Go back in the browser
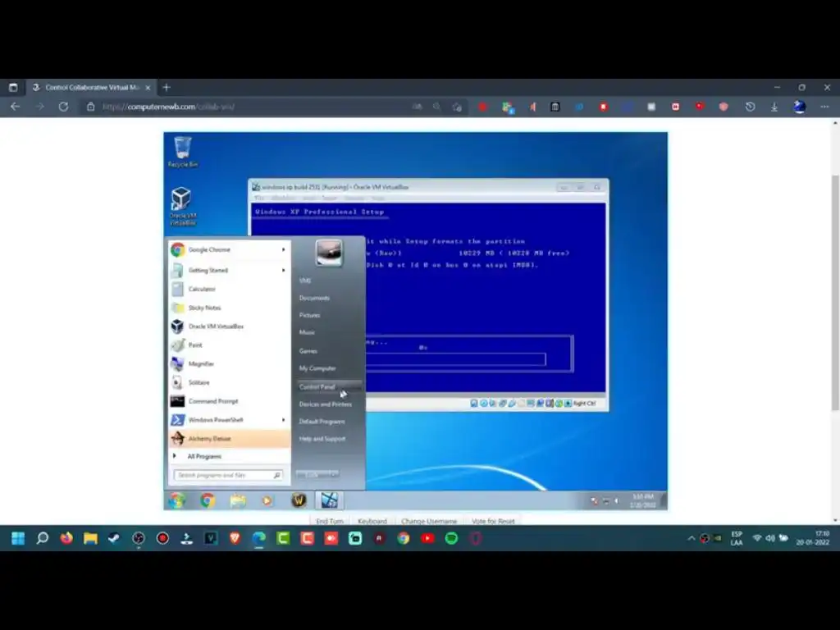Screen dimensions: 840x630 tap(15, 107)
